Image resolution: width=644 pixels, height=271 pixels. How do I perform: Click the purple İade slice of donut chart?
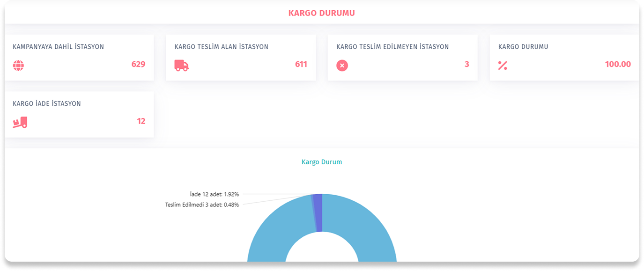pos(318,212)
